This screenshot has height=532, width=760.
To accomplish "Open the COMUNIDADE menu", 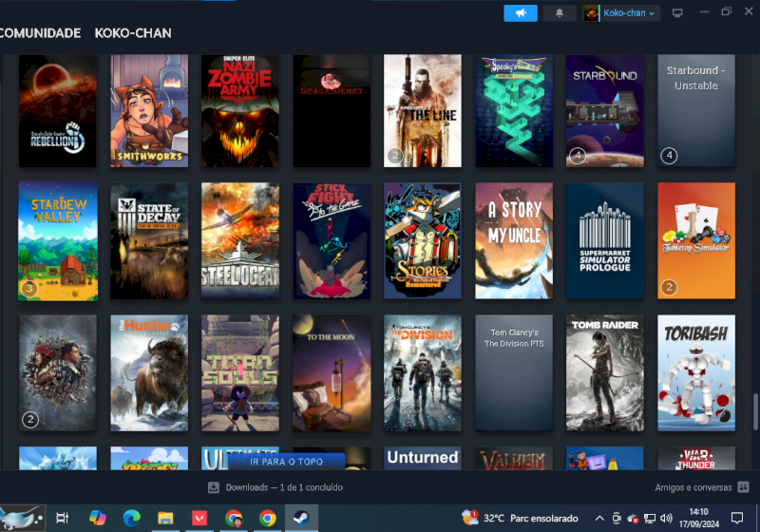I will (x=40, y=33).
